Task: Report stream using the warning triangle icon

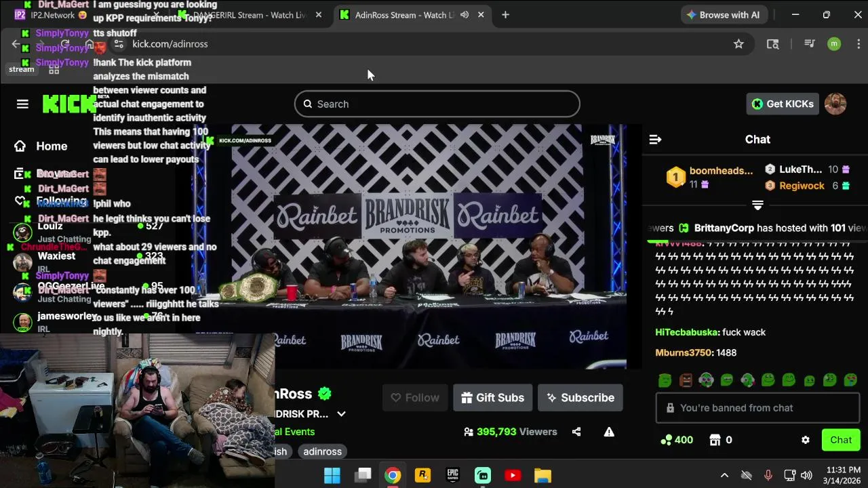Action: (609, 432)
